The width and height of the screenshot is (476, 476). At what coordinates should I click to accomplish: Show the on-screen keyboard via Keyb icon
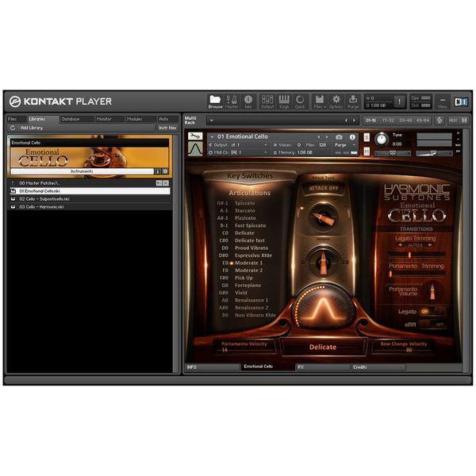point(284,100)
